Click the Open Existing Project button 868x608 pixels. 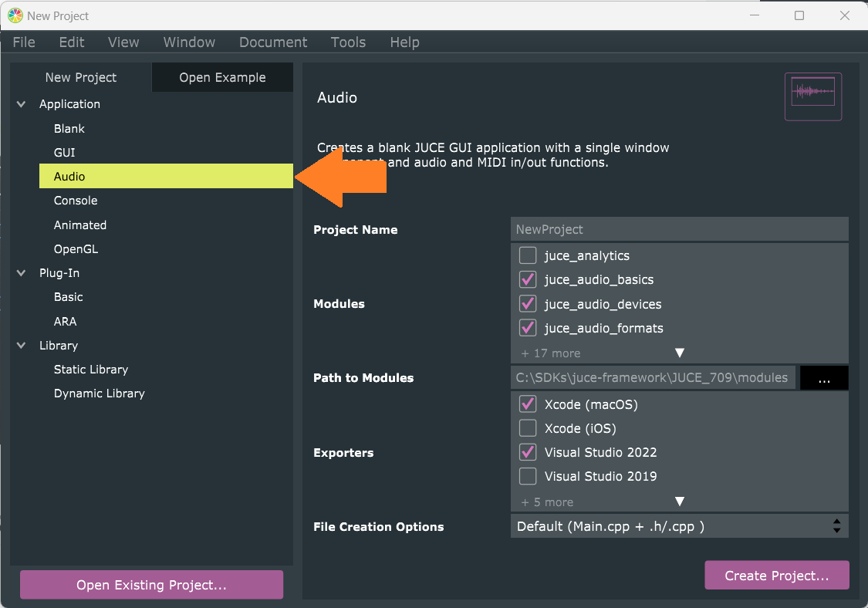click(152, 585)
